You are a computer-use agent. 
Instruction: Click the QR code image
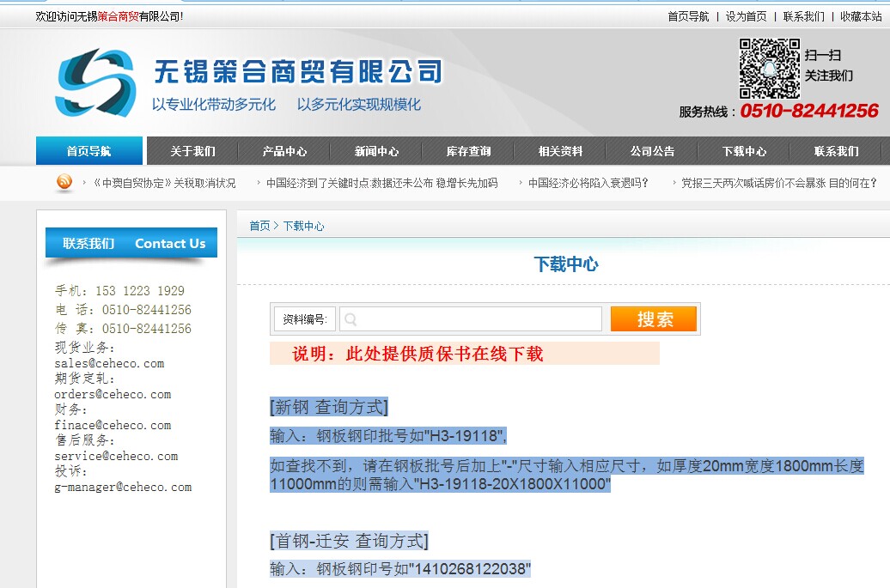point(768,69)
